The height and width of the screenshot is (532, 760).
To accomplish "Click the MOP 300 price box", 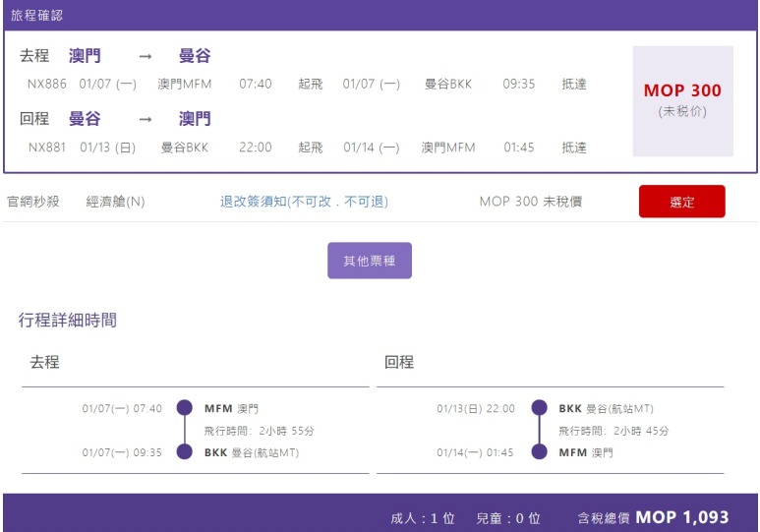I will (682, 101).
